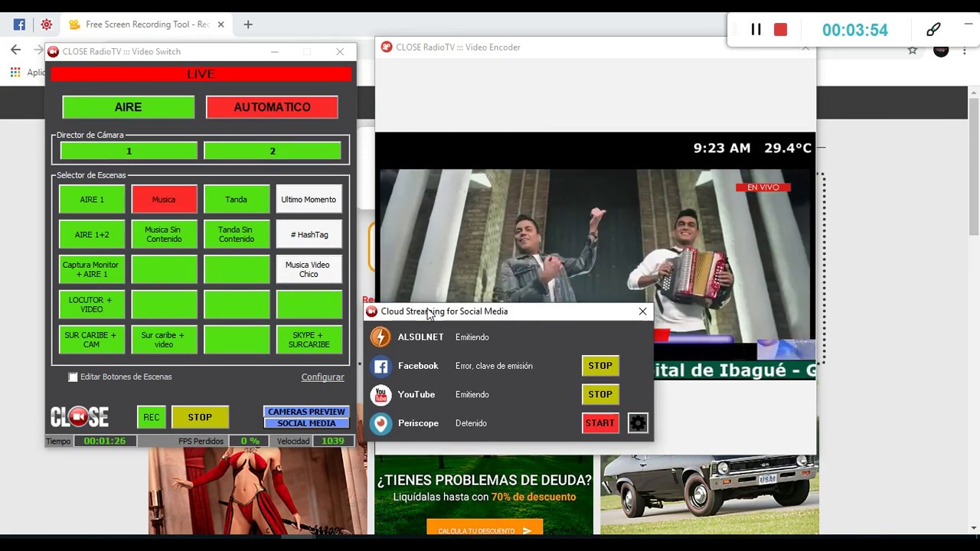
Task: Stop the YouTube stream
Action: click(x=600, y=394)
